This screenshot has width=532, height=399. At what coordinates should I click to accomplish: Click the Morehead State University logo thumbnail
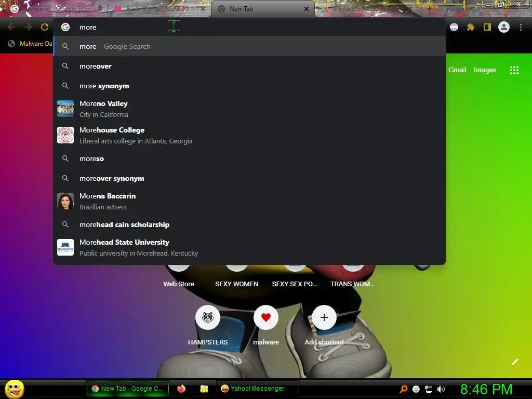[65, 247]
